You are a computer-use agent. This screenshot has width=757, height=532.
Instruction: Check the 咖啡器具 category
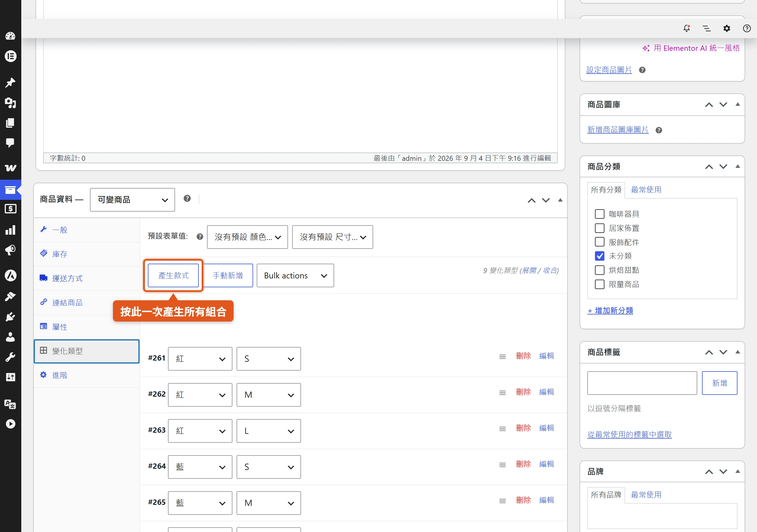[x=599, y=214]
